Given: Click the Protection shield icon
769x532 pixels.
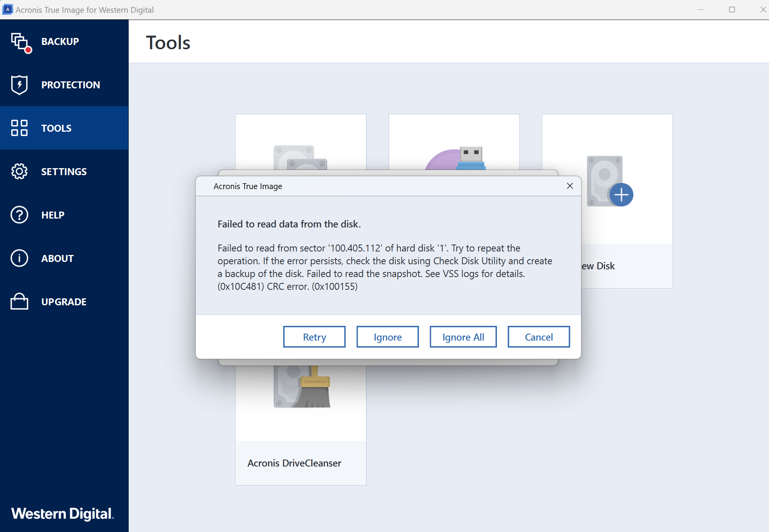Looking at the screenshot, I should 19,85.
